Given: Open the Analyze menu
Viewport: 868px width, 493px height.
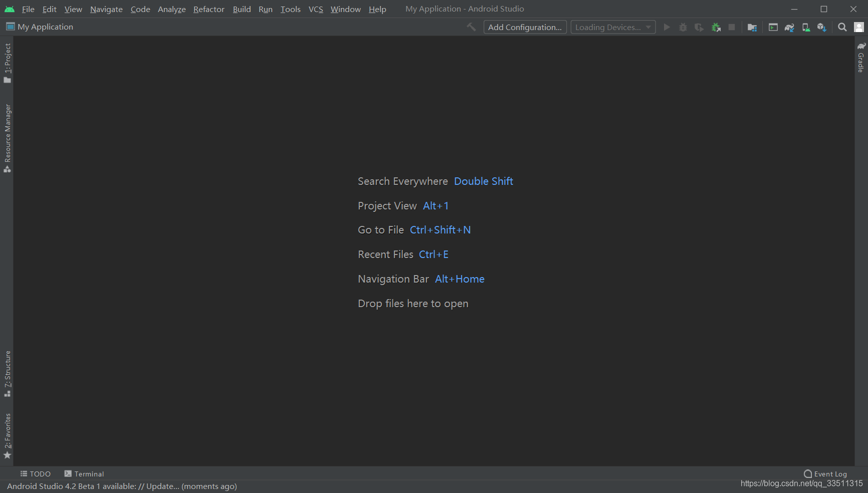Looking at the screenshot, I should [171, 9].
